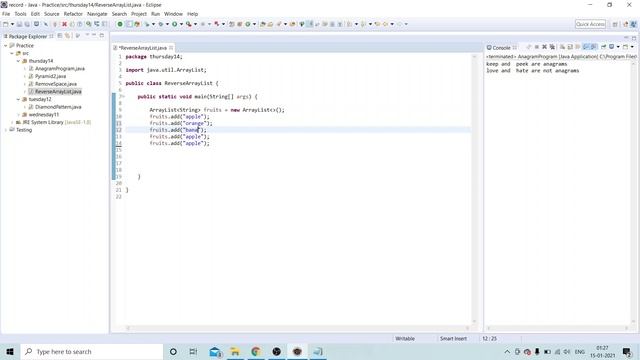Open the Package Explorer view menu arrow
Image resolution: width=640 pixels, height=360 pixels.
[x=87, y=36]
